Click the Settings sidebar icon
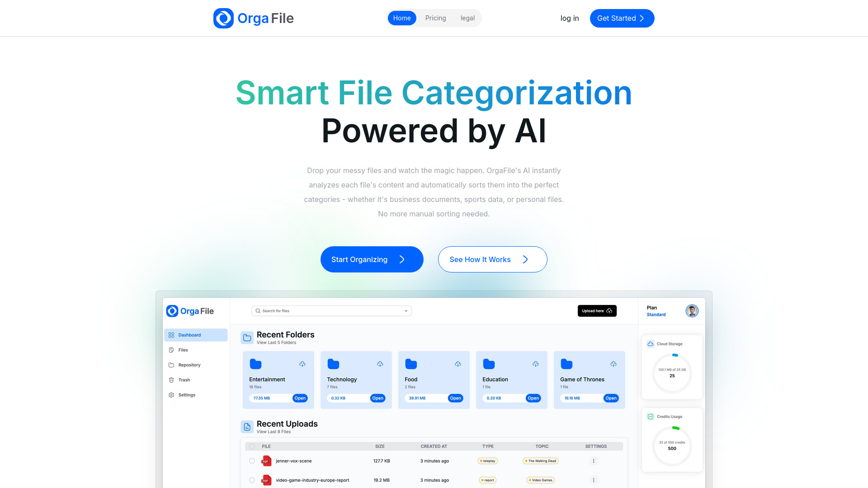Viewport: 868px width, 488px height. (173, 394)
